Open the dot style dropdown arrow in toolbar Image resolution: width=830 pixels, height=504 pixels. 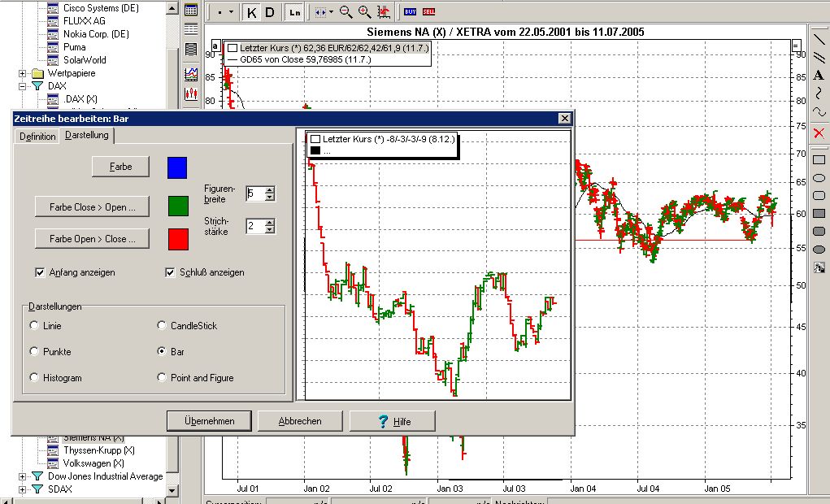point(232,12)
